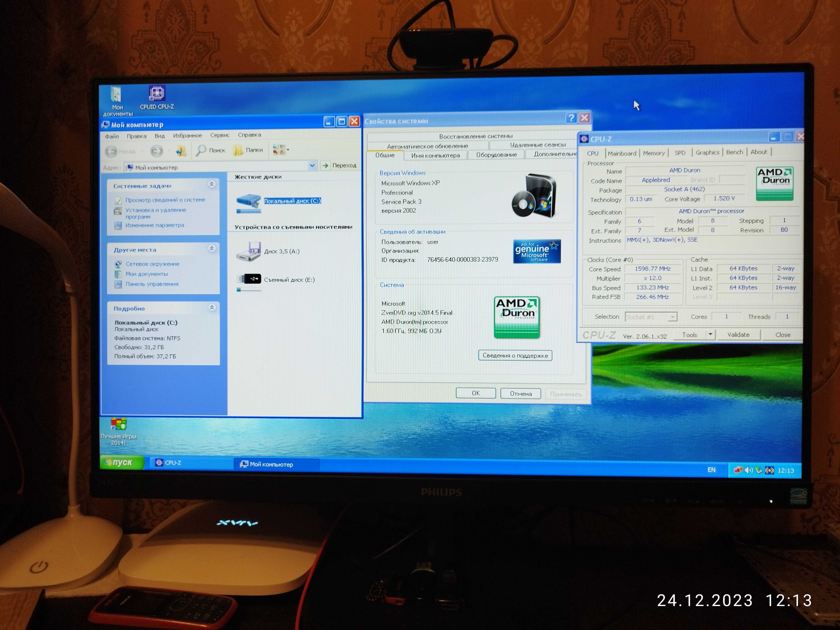Open the Сервис menu
Screen dimensions: 840x630
point(220,135)
